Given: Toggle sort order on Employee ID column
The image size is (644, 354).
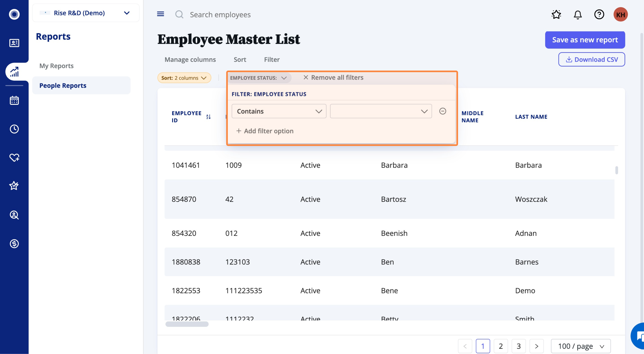Looking at the screenshot, I should click(x=208, y=117).
